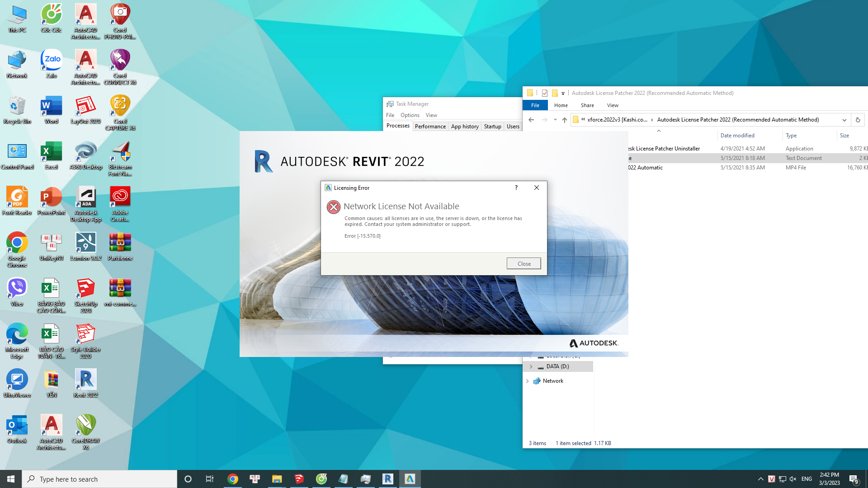Open the Cốc Cốc browser desktop icon
Image resolution: width=868 pixels, height=488 pixels.
(52, 19)
